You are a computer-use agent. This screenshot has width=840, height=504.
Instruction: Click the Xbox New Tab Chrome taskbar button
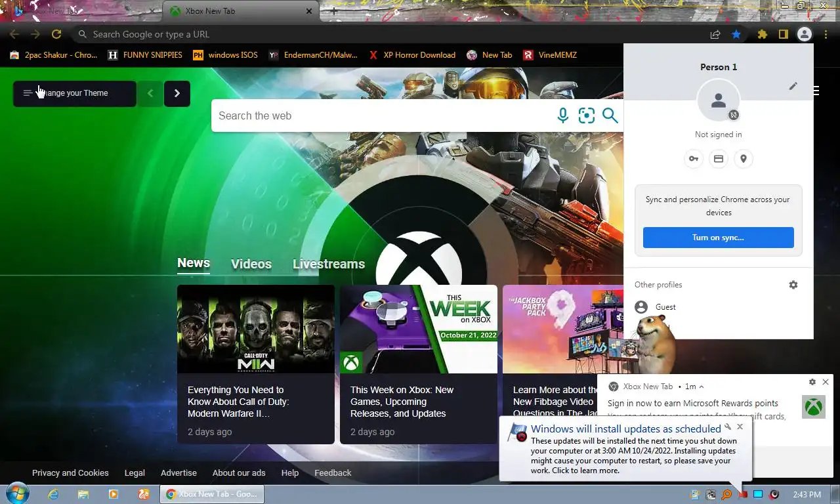pyautogui.click(x=212, y=494)
